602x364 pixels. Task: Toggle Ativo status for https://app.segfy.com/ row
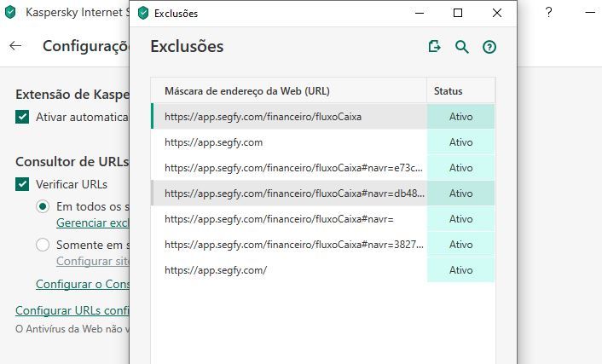[x=460, y=270]
